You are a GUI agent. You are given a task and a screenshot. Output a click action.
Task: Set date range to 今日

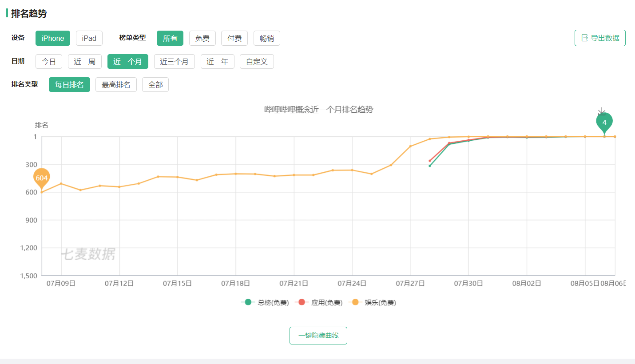(x=49, y=62)
